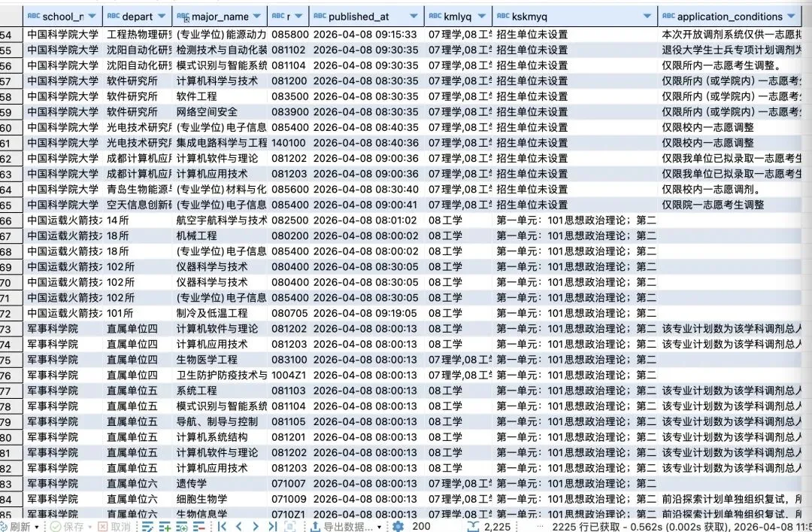The height and width of the screenshot is (532, 812).
Task: Select row number 84 header
Action: [x=11, y=500]
